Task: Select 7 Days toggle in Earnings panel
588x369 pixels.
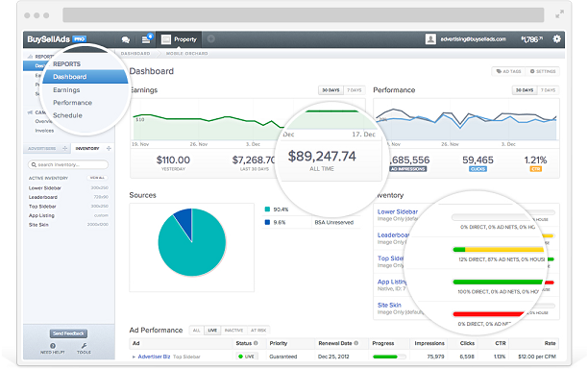Action: tap(354, 90)
